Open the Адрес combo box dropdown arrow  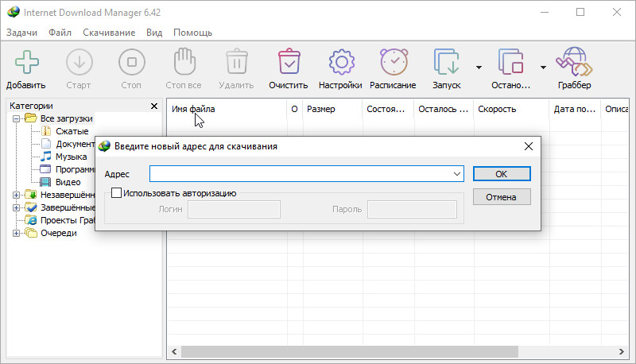[456, 173]
